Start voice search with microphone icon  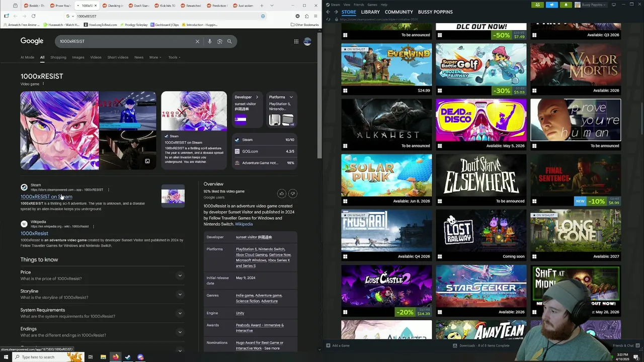point(210,41)
